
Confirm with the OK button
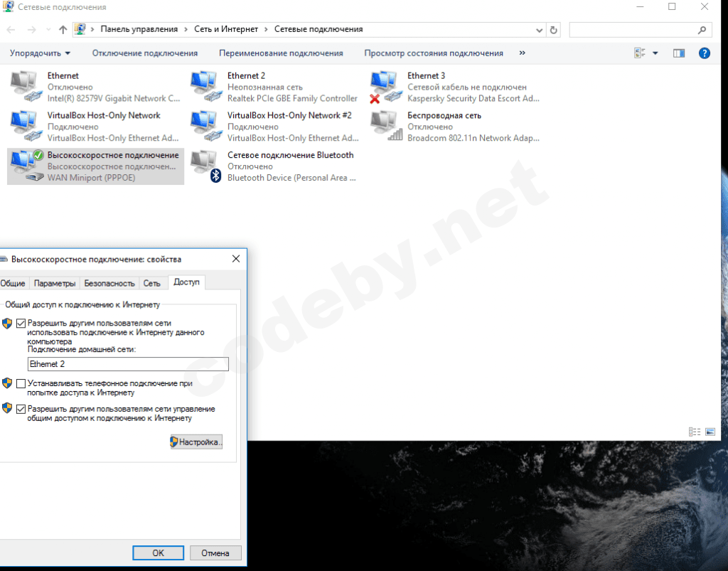coord(158,553)
